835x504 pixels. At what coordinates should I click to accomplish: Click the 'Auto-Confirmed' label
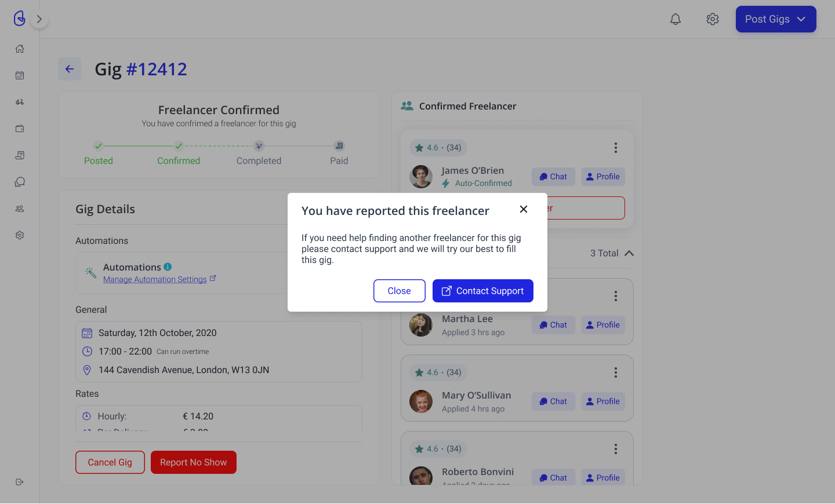[x=484, y=184]
